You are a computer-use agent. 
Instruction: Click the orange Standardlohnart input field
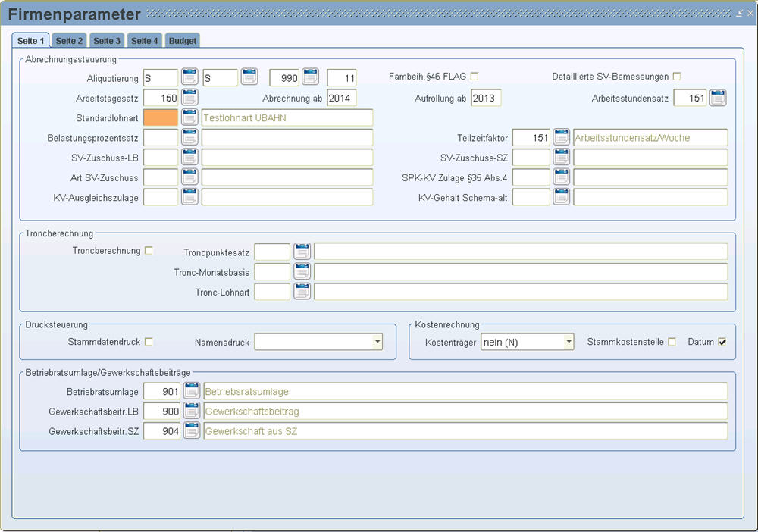pyautogui.click(x=161, y=117)
